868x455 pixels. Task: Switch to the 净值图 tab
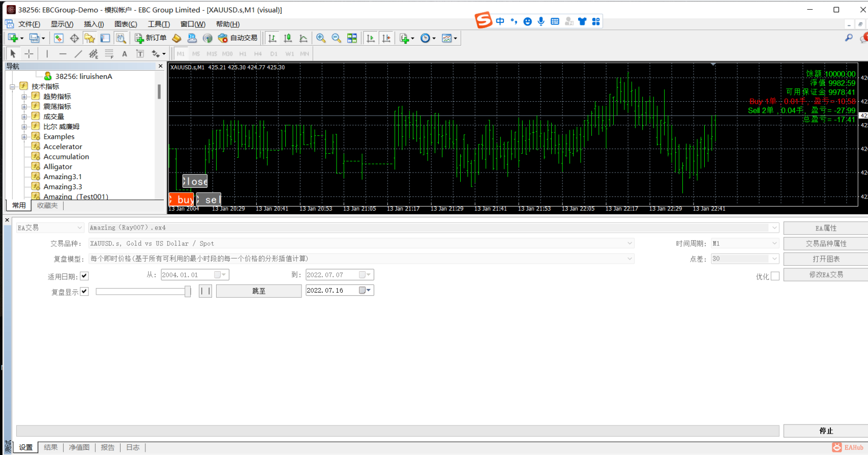tap(79, 447)
